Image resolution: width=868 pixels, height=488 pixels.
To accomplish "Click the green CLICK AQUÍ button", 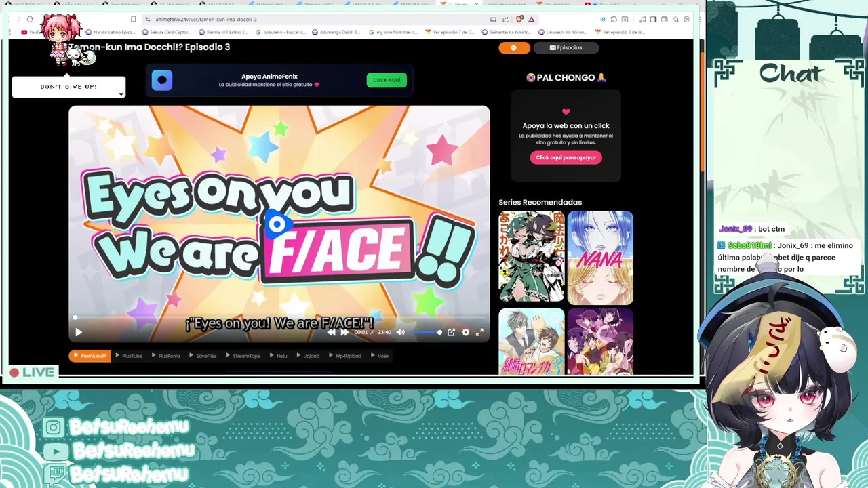I will pyautogui.click(x=387, y=80).
